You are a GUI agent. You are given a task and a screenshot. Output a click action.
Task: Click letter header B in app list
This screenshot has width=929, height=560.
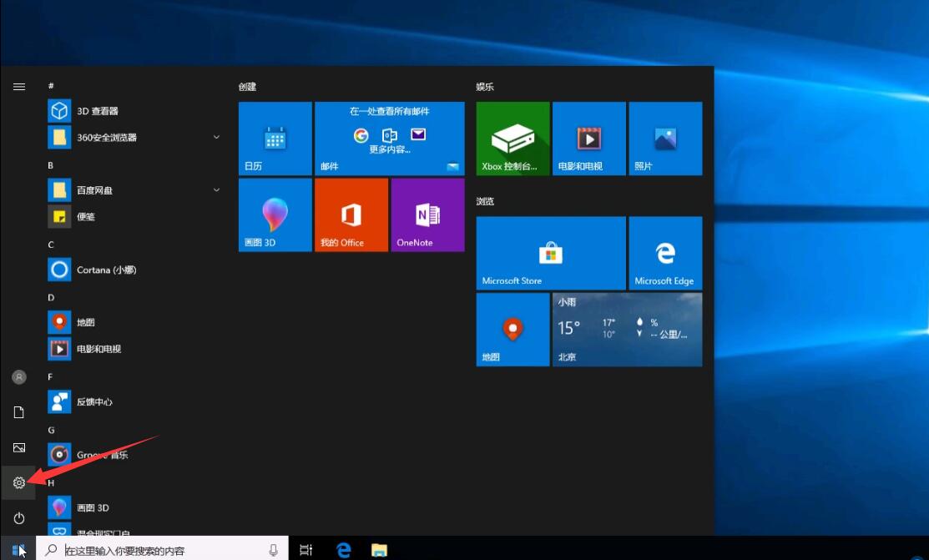(x=51, y=165)
